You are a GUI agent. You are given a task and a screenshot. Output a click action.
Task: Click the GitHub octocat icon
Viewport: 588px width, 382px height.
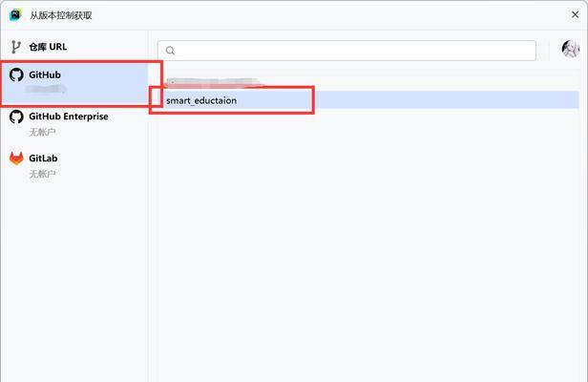(16, 74)
